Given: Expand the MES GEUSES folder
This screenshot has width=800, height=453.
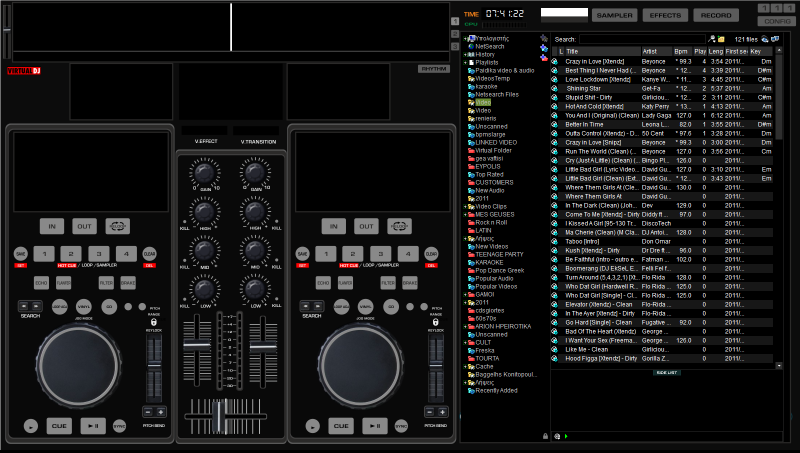Looking at the screenshot, I should 465,215.
